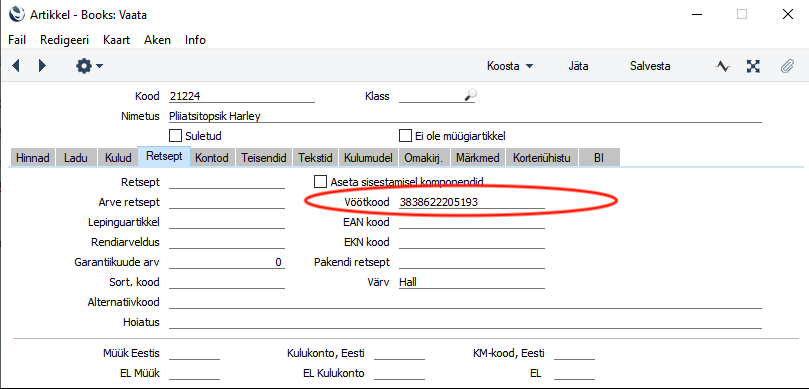This screenshot has height=389, width=809.
Task: Click the Salvesta button
Action: coord(650,66)
